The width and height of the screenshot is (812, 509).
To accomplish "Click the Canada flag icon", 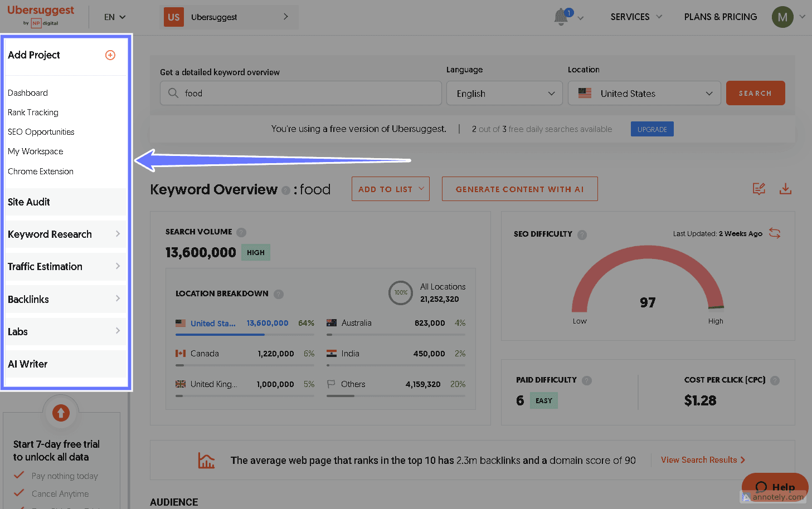I will pos(181,354).
